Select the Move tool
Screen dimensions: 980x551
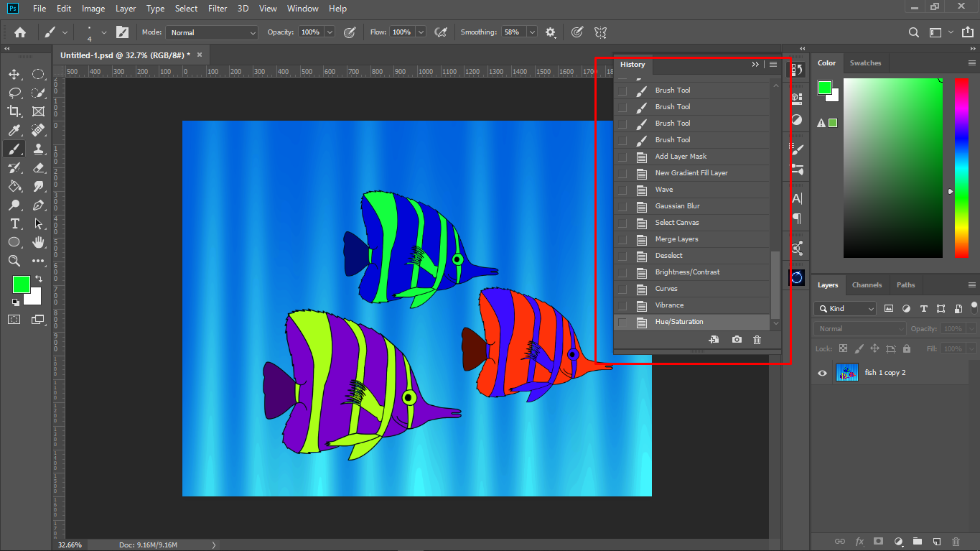pyautogui.click(x=14, y=74)
